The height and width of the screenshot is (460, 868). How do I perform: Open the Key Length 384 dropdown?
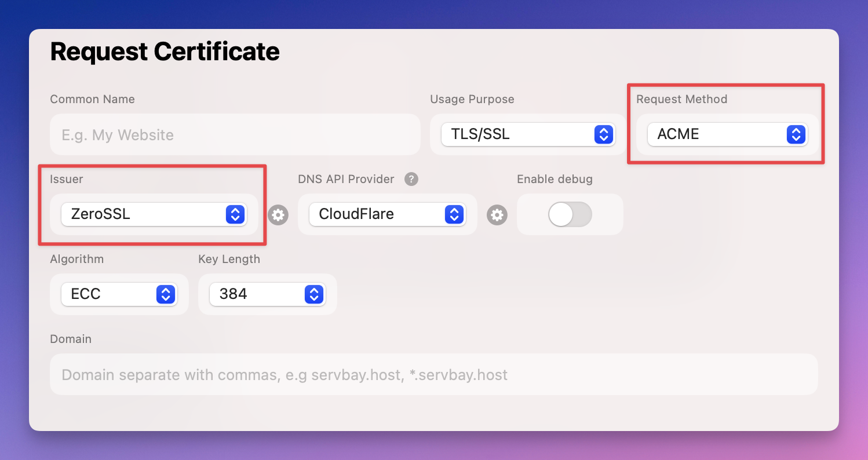(x=267, y=294)
